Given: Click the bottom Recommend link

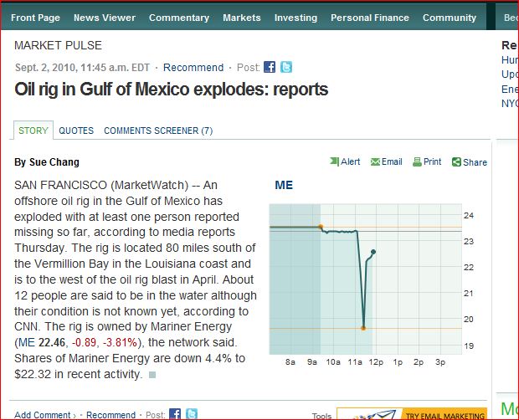Looking at the screenshot, I should click(x=110, y=415).
